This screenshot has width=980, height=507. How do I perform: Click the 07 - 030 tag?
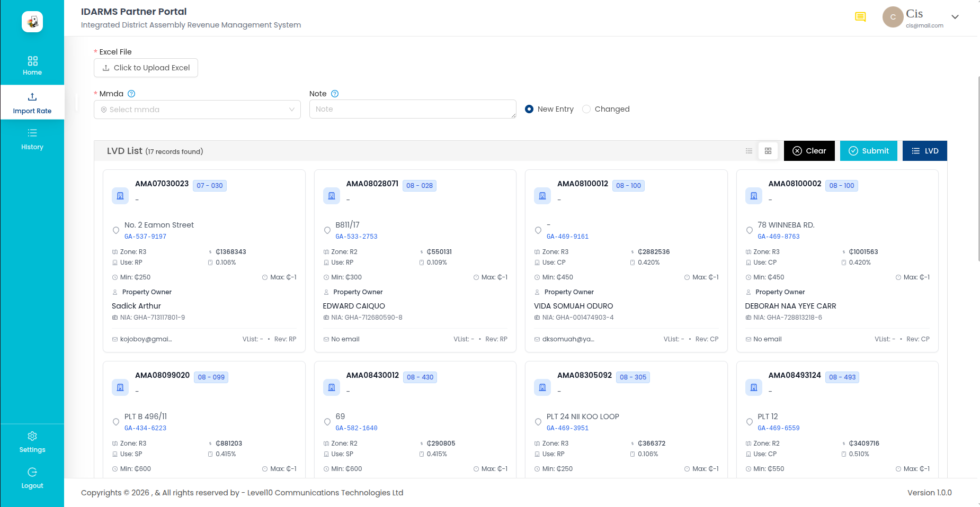click(210, 186)
